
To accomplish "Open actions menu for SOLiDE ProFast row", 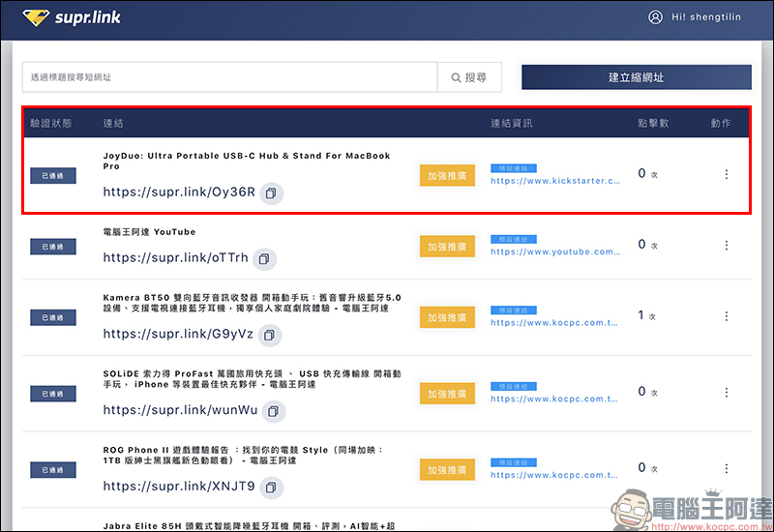I will tap(727, 393).
